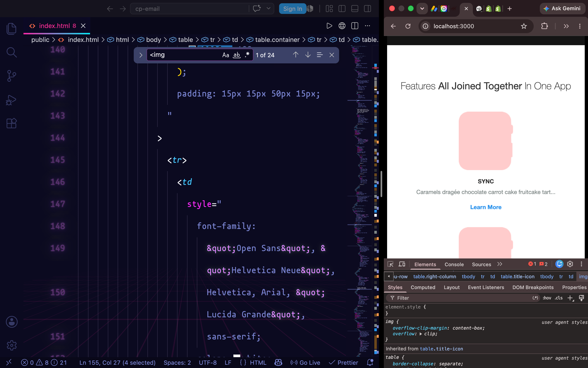This screenshot has width=588, height=368.
Task: Open the editor More Actions ellipsis
Action: (x=367, y=26)
